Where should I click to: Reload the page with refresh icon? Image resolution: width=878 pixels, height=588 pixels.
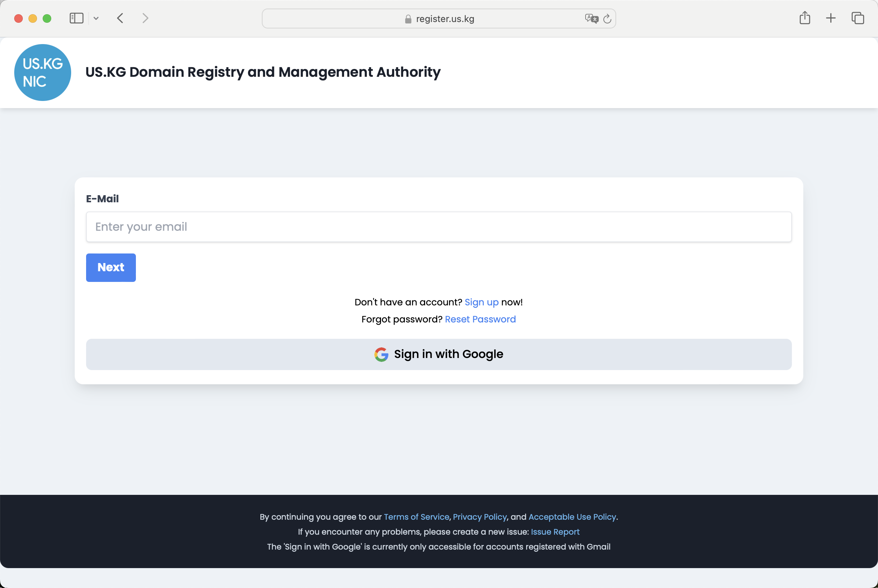click(607, 19)
